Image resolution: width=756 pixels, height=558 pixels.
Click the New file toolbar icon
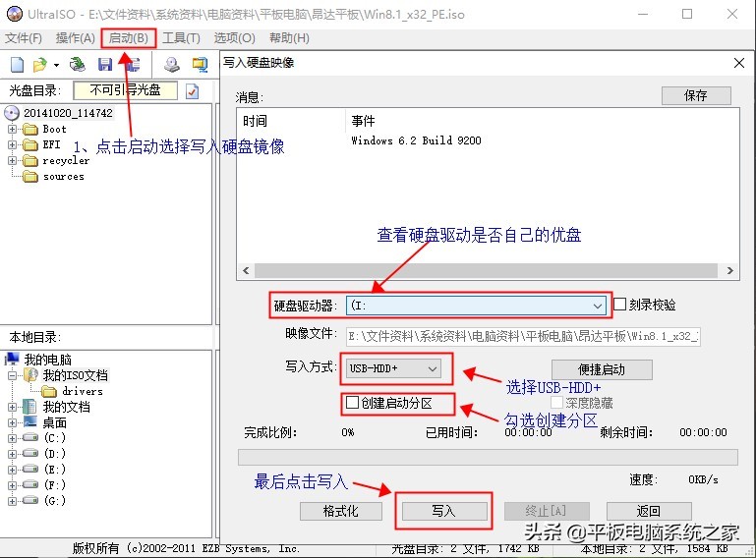coord(18,65)
